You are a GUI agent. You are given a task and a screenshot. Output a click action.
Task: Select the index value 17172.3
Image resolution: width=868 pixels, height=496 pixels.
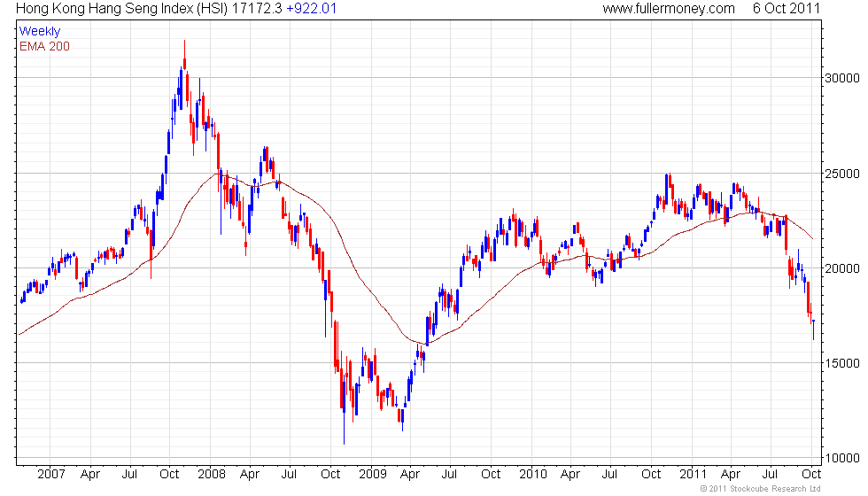257,8
